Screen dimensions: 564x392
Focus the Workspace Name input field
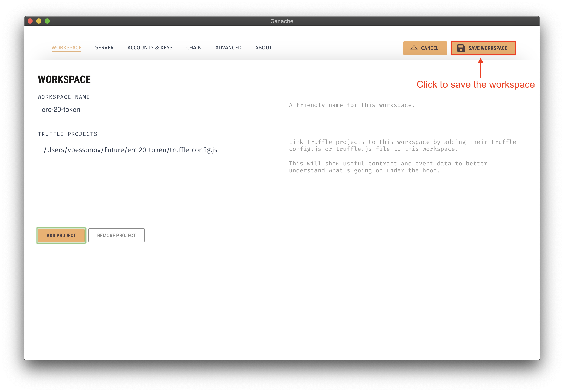pyautogui.click(x=156, y=110)
